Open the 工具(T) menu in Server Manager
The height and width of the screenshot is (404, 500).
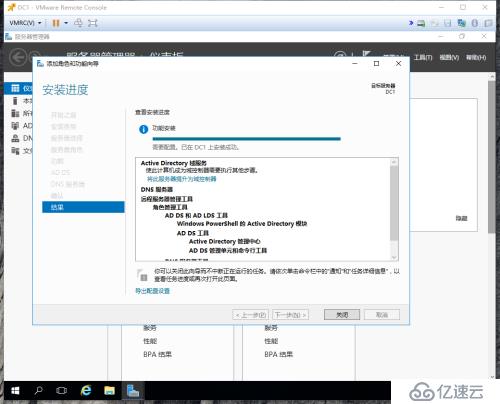[423, 58]
